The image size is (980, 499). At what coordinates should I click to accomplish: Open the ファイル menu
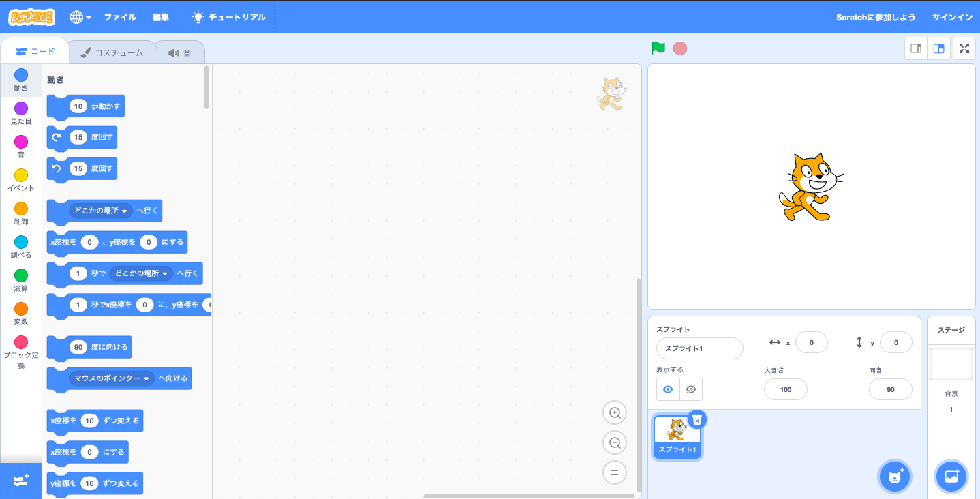pos(120,17)
